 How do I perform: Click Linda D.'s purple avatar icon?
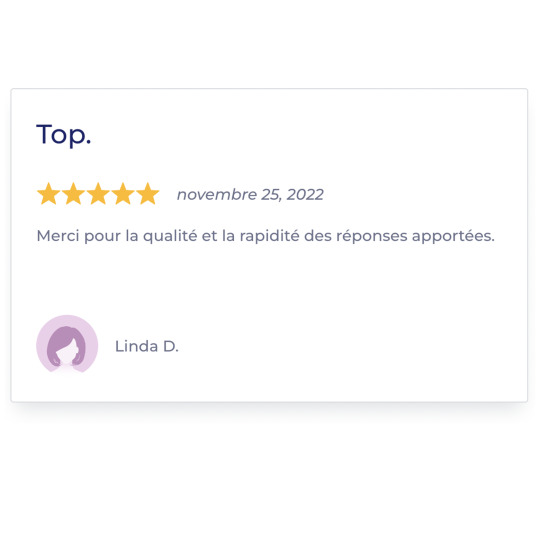point(67,344)
